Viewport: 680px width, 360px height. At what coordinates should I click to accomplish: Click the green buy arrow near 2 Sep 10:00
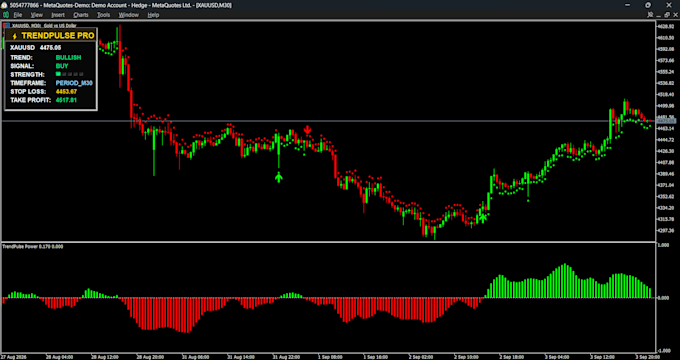[x=483, y=218]
